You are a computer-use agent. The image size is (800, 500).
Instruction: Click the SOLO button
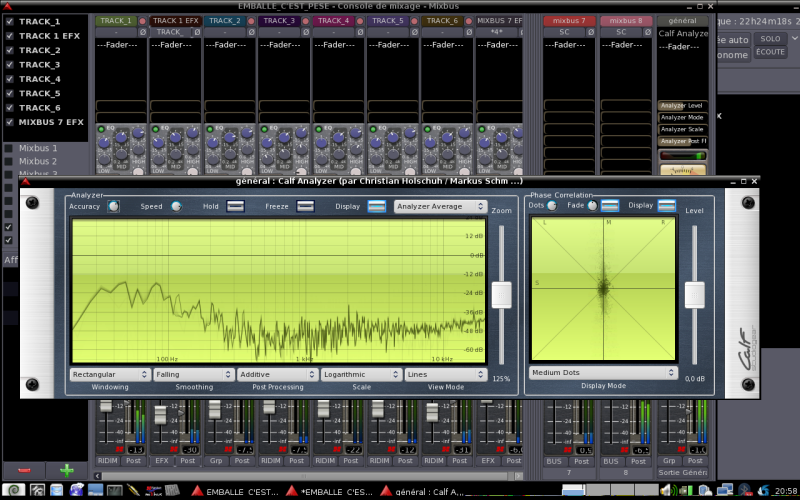[x=770, y=38]
